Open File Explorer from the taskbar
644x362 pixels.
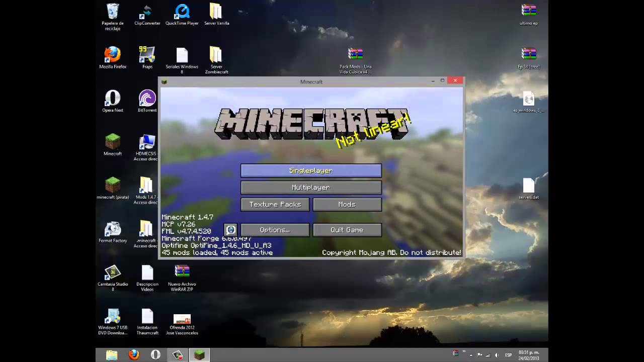pyautogui.click(x=112, y=355)
